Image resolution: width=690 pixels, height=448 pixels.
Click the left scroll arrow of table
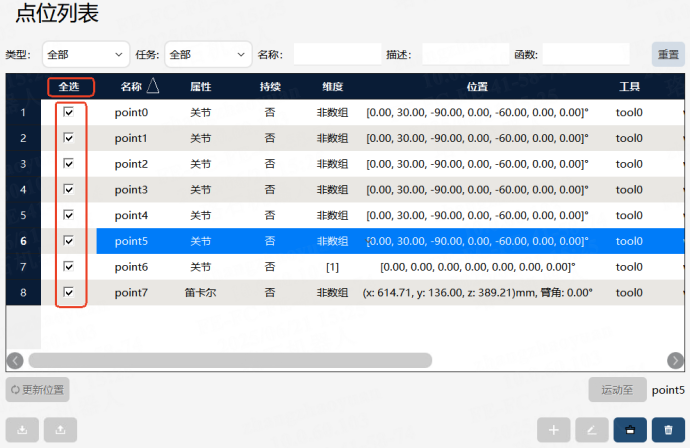pos(15,360)
